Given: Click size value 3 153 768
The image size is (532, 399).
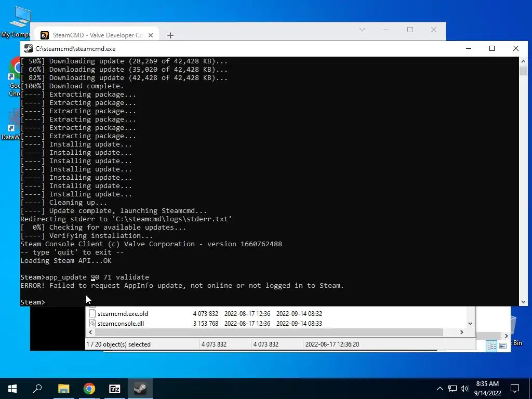Looking at the screenshot, I should click(x=206, y=323).
